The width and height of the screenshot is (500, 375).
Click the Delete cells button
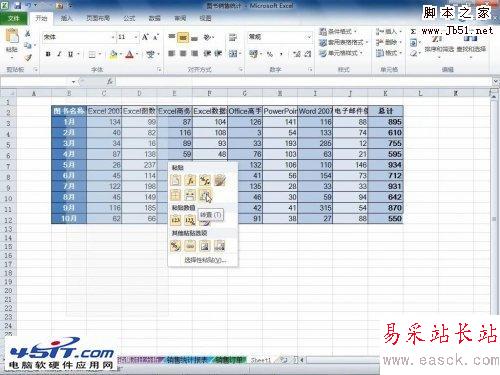(x=389, y=42)
